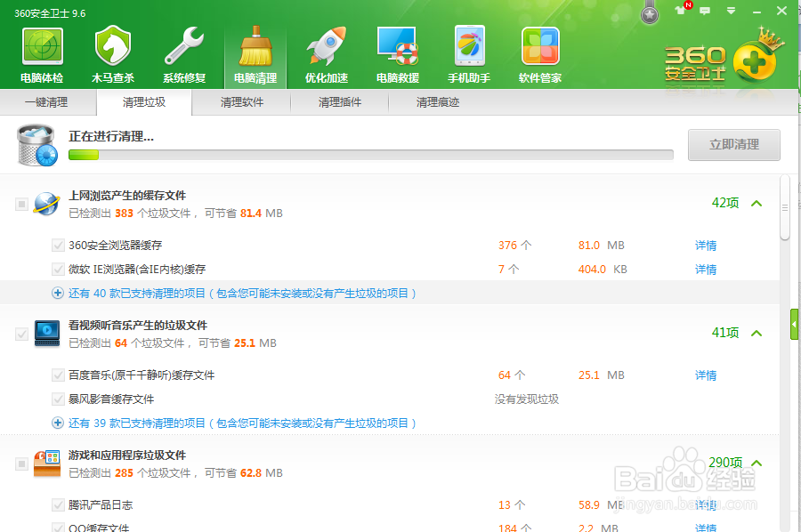Collapse the 290项 games apps section

pyautogui.click(x=756, y=463)
